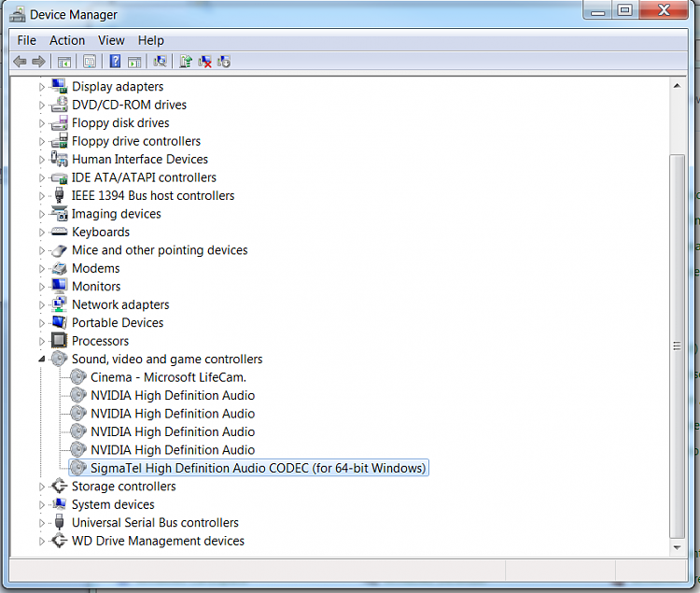The image size is (700, 593).
Task: Click the Disable device toolbar icon
Action: (x=224, y=62)
